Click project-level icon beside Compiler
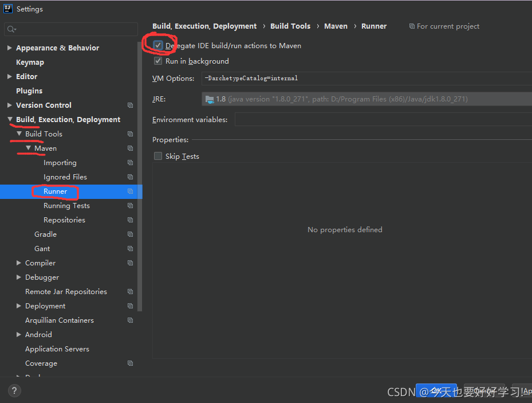Image resolution: width=532 pixels, height=403 pixels. coord(131,263)
